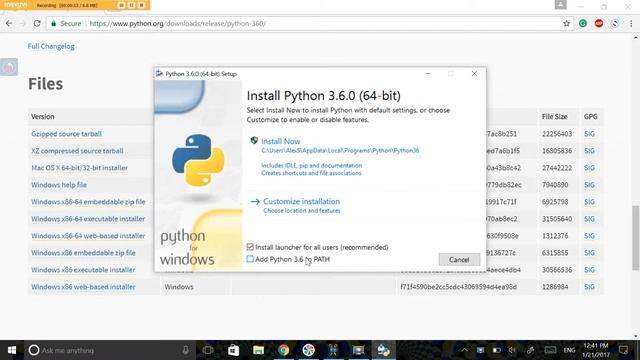Open the Windows help file link
The width and height of the screenshot is (640, 360).
click(x=59, y=185)
